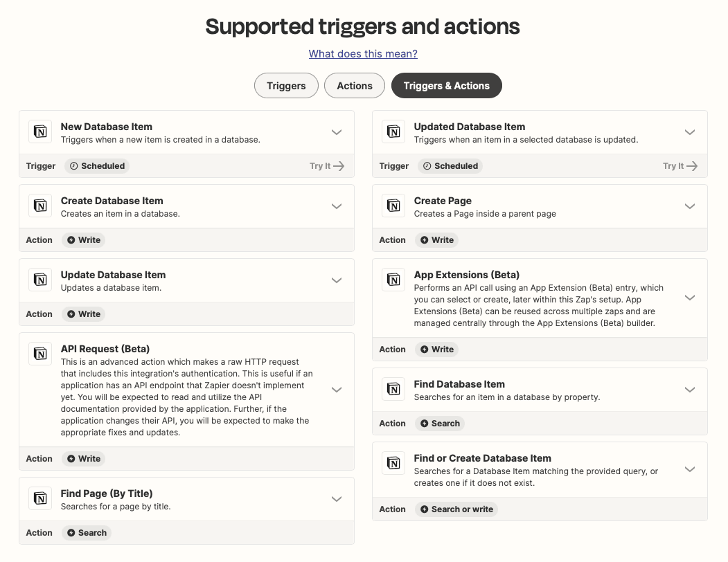Viewport: 728px width, 562px height.
Task: Click Try It on New Database Item
Action: (x=327, y=166)
